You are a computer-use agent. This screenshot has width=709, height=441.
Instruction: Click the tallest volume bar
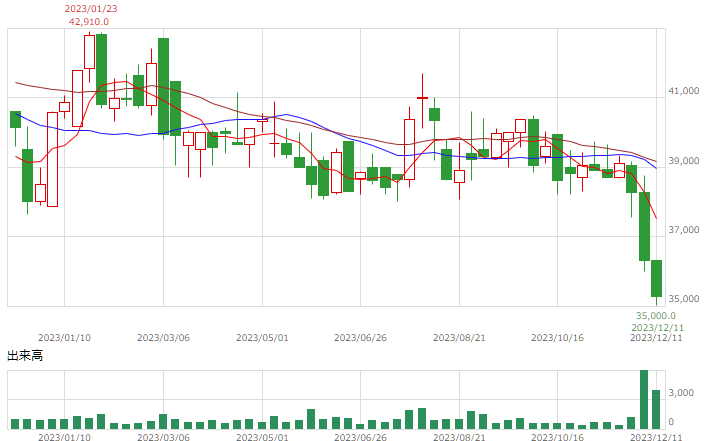click(644, 399)
